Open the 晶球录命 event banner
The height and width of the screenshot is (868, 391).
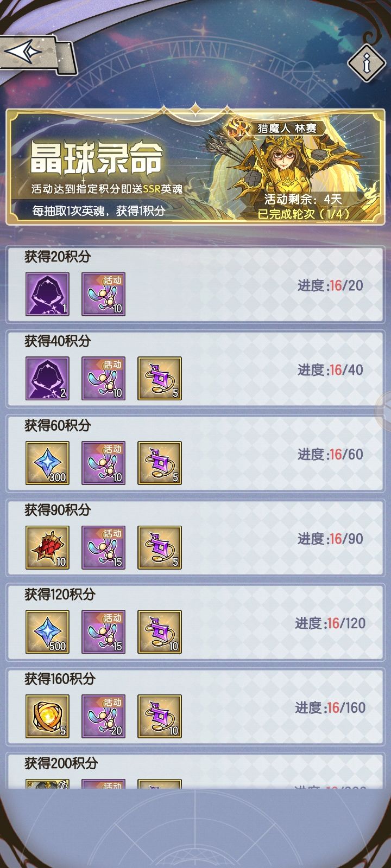[x=195, y=167]
